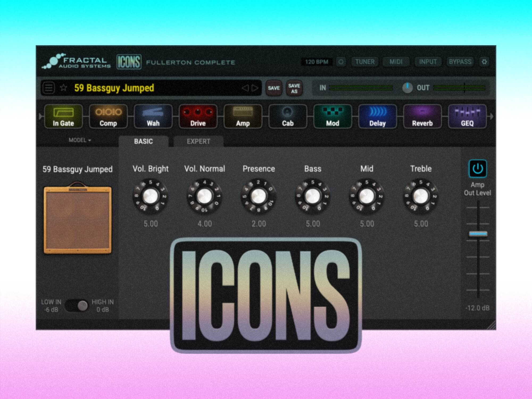
Task: Click the 59 Bassguy amp thumbnail
Action: point(77,218)
